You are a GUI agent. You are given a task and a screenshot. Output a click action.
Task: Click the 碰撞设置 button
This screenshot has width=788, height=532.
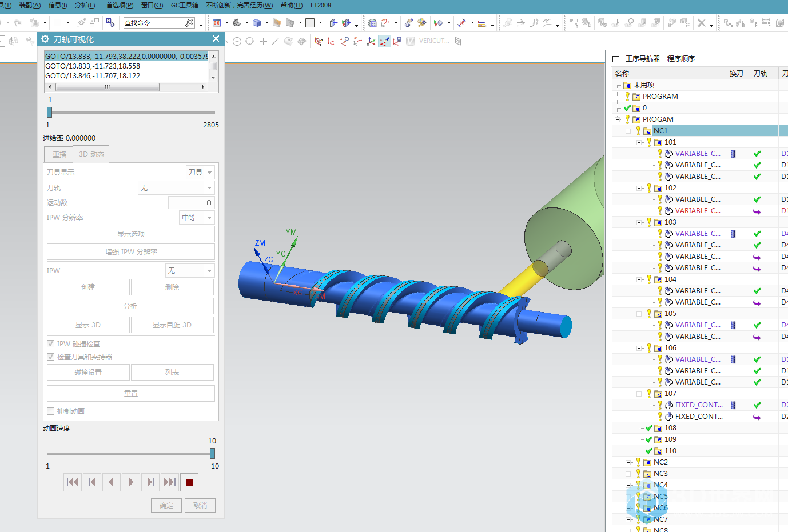coord(88,372)
